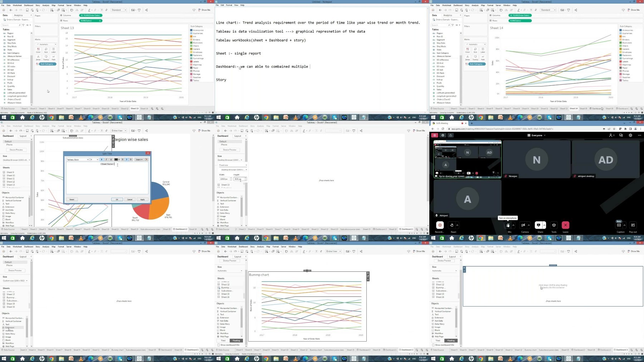644x362 pixels.
Task: Click the Share screen button
Action: (x=538, y=225)
